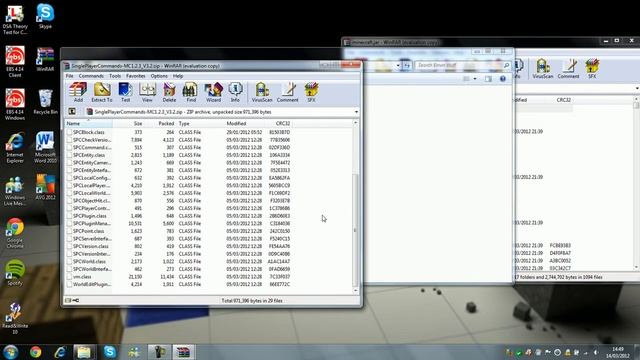
Task: Click the help icon in the Explorer window
Action: click(x=503, y=79)
